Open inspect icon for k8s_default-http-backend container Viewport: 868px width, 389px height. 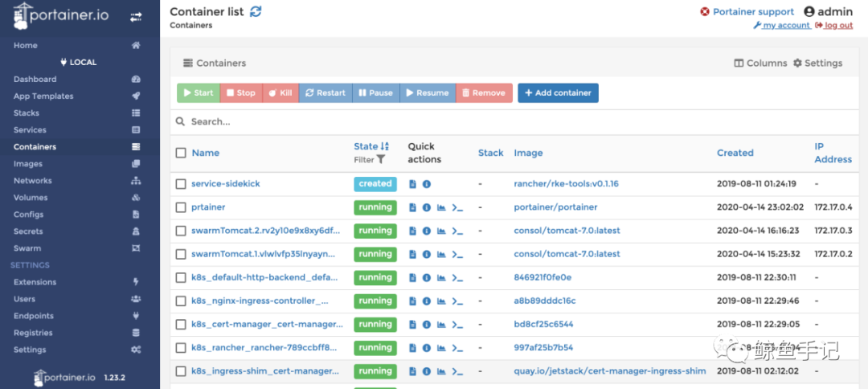tap(426, 278)
